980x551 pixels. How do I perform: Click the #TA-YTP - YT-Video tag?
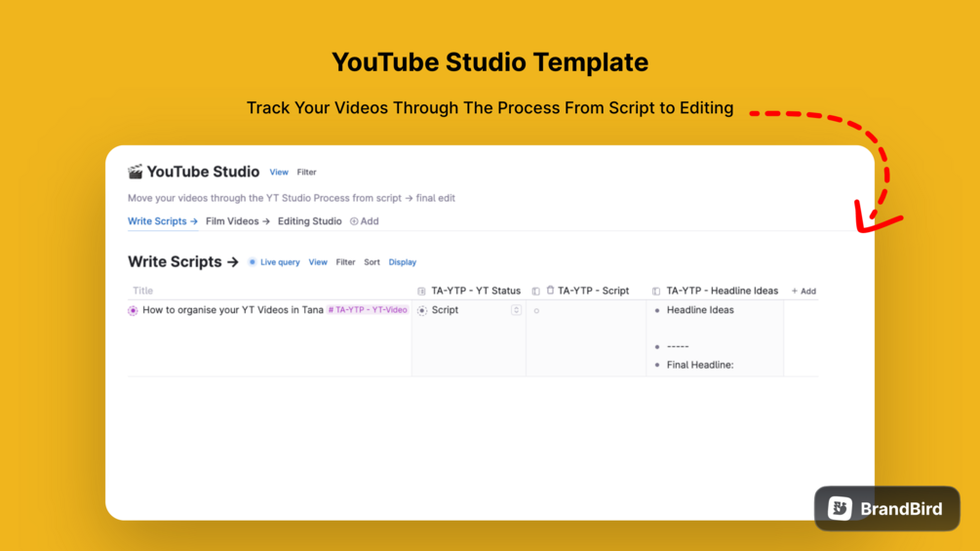[368, 310]
